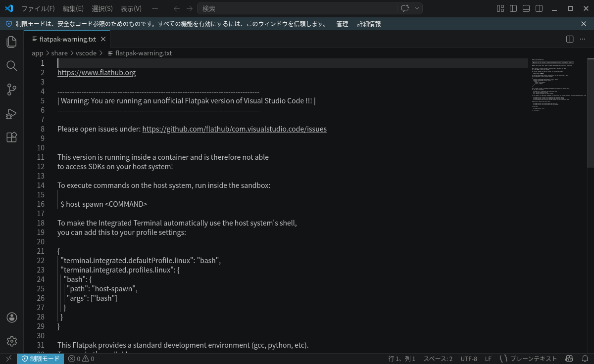Open the GitHub issues link on line 8
Screen dimensions: 594x364
tap(234, 129)
